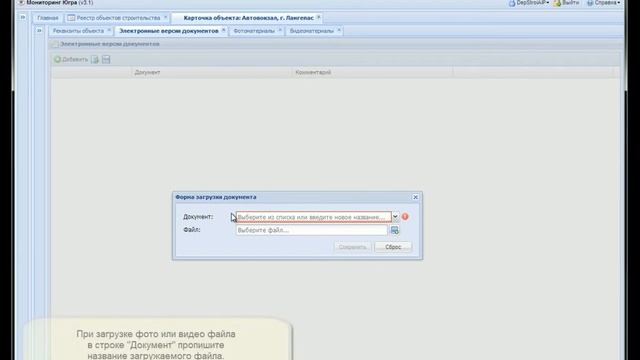
Task: Focus the Документ name input field
Action: point(313,217)
